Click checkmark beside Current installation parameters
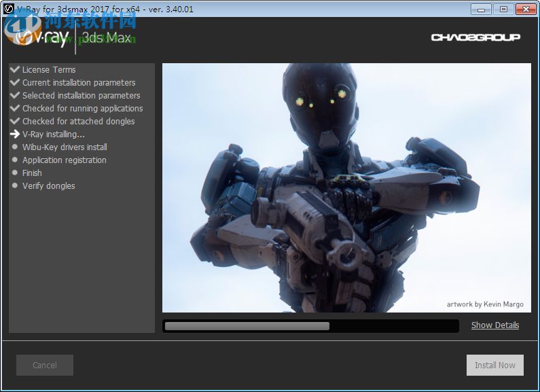Image resolution: width=540 pixels, height=392 pixels. [15, 82]
